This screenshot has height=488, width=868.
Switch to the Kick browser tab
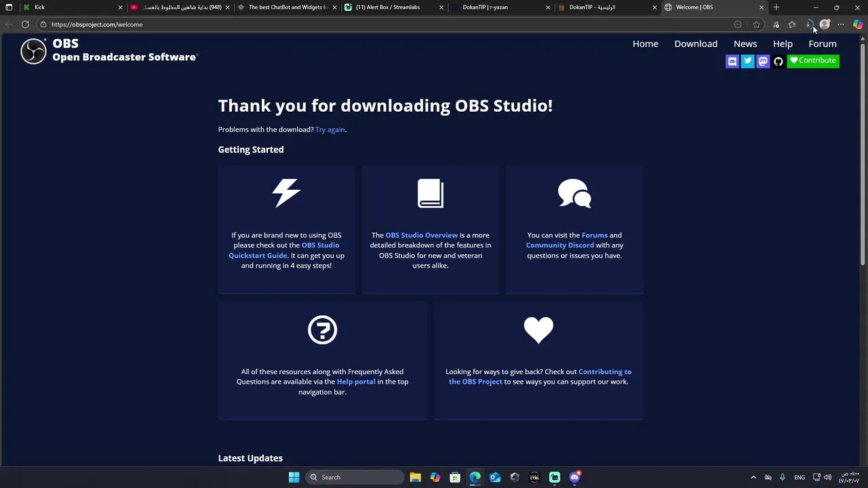71,7
